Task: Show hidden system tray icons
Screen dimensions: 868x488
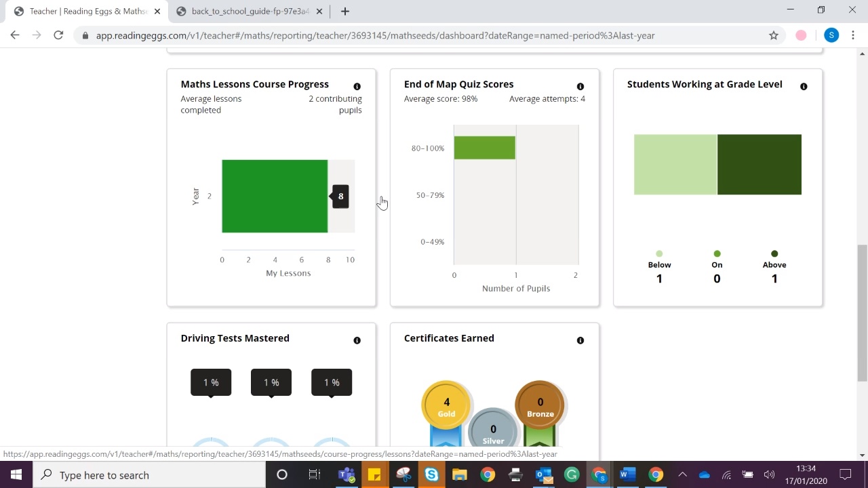Action: (683, 475)
